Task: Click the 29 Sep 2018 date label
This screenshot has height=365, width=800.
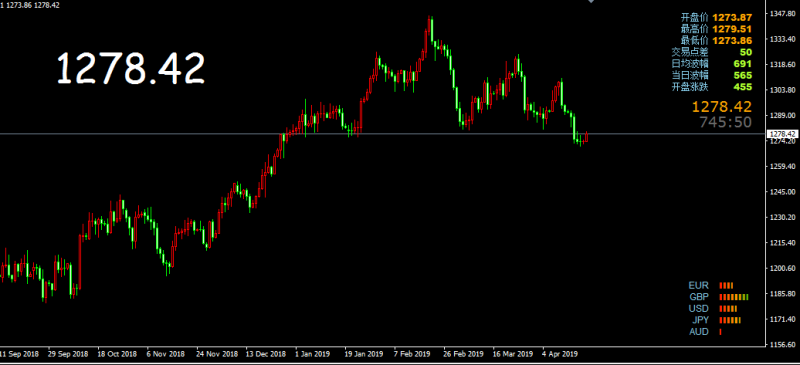Action: coord(68,354)
